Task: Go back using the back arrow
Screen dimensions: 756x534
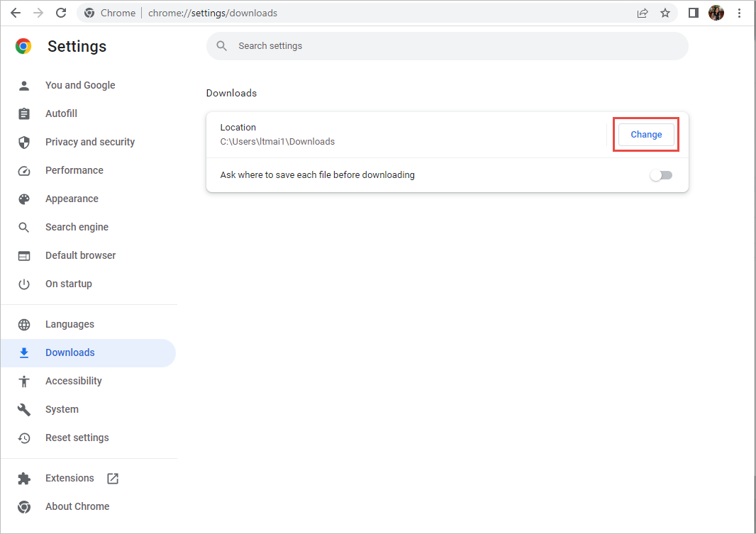Action: click(x=16, y=13)
